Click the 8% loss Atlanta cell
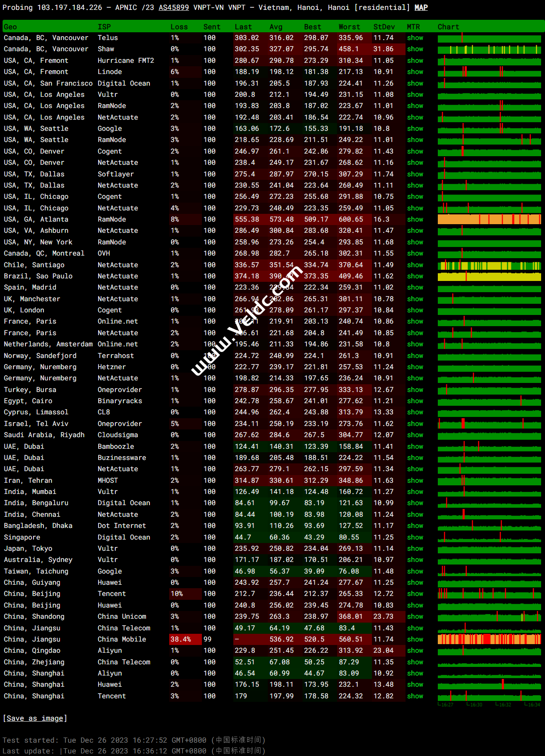Screen dimensions: 545x756 pos(186,219)
